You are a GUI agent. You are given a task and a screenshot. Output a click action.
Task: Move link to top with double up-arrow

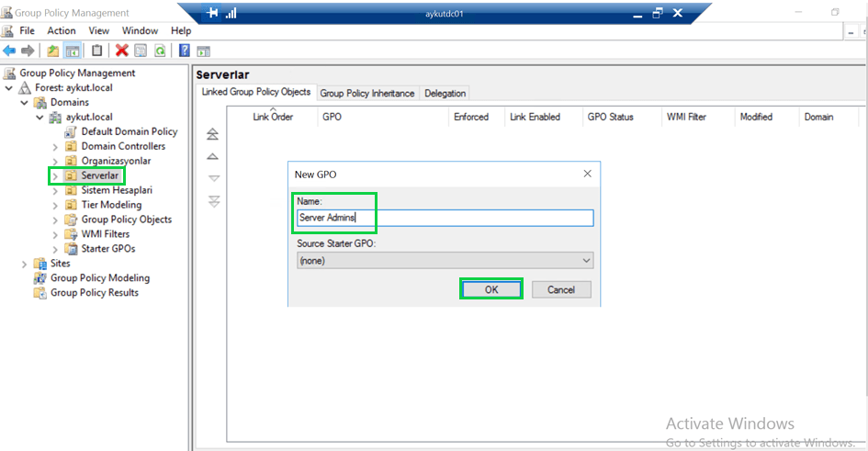[x=213, y=135]
